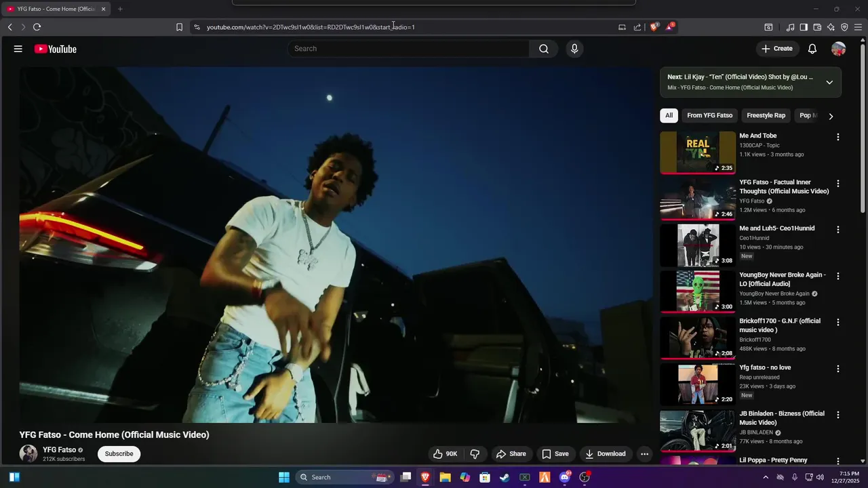Bookmark this page using the bookmark icon

pos(179,27)
